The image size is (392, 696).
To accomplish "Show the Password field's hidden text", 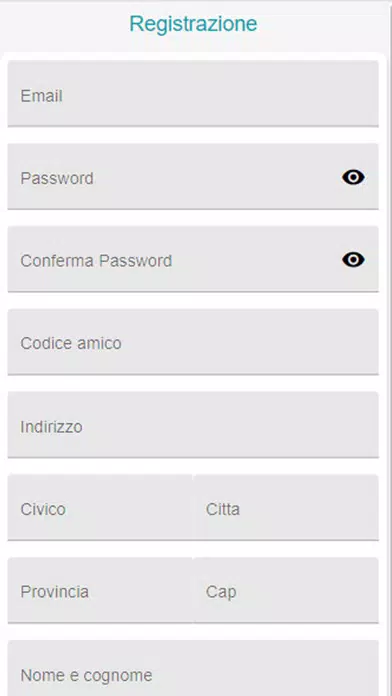I will (x=353, y=178).
